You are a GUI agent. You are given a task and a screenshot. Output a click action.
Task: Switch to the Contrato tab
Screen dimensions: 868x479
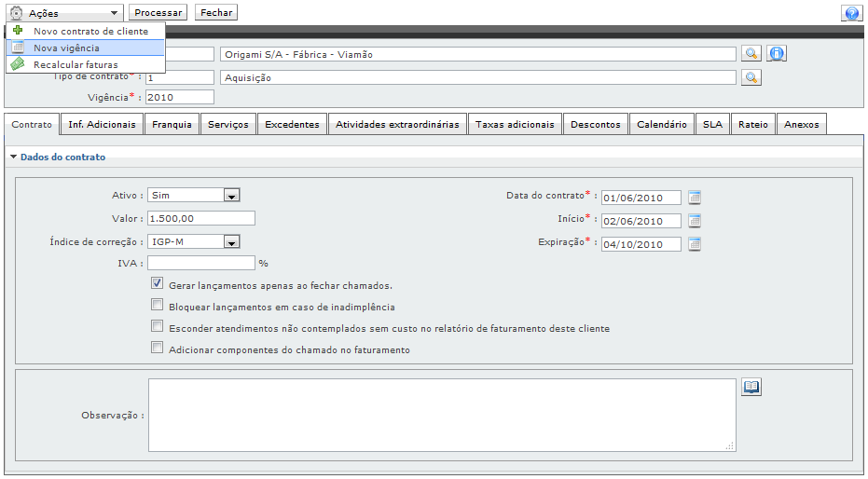pyautogui.click(x=32, y=125)
